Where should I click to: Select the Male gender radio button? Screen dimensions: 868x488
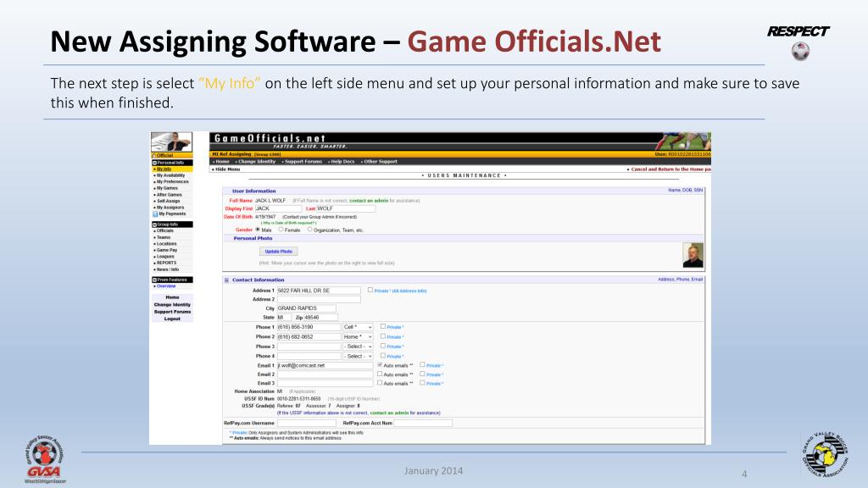pos(258,230)
